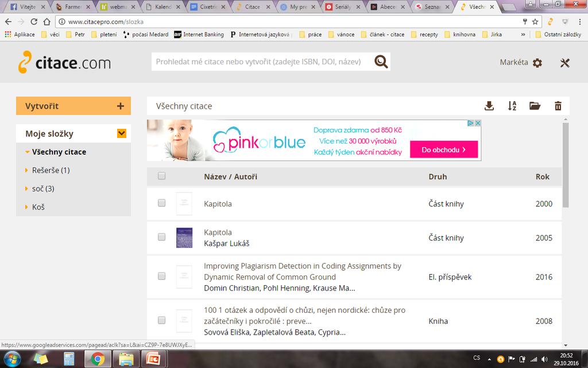The image size is (588, 368).
Task: Expand the soč (3) folder
Action: point(26,189)
